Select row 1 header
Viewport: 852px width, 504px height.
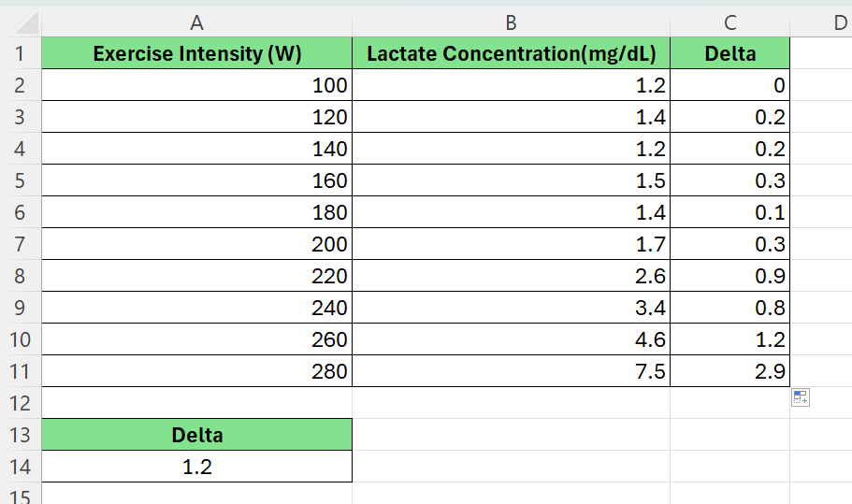pos(20,54)
